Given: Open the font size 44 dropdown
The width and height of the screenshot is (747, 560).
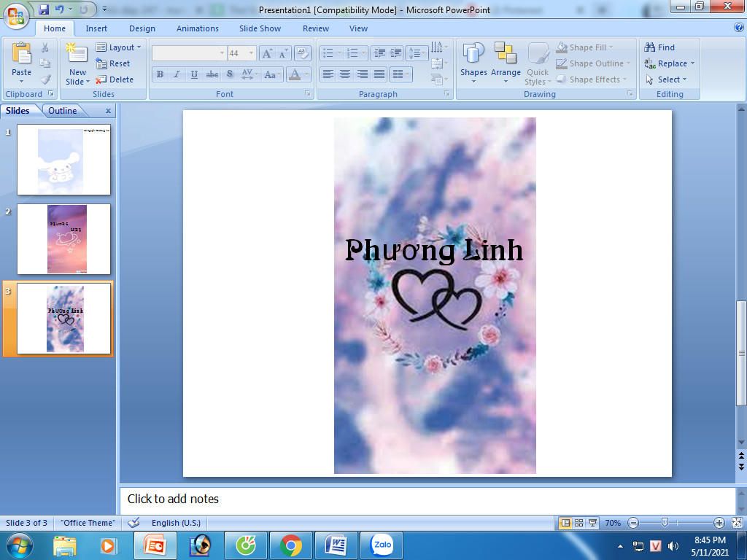Looking at the screenshot, I should tap(251, 52).
